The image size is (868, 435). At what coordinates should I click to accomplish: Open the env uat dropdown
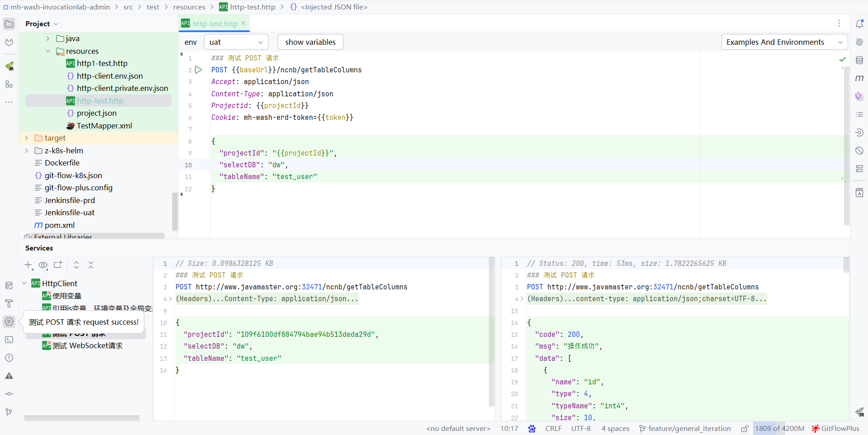236,42
